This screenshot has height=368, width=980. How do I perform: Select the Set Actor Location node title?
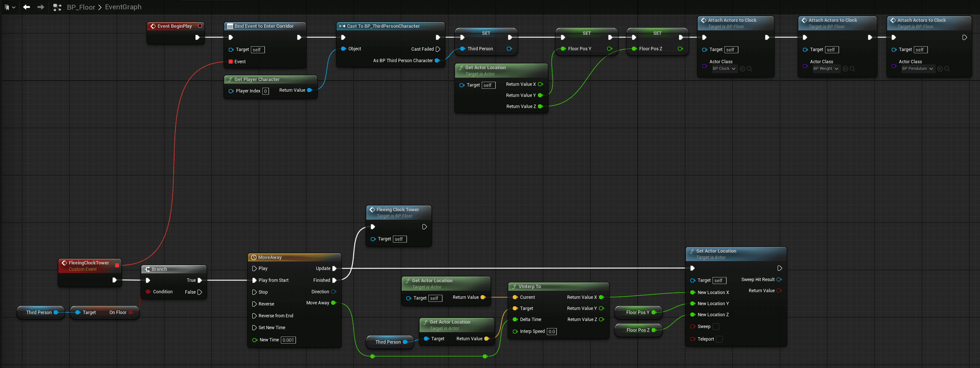click(715, 251)
